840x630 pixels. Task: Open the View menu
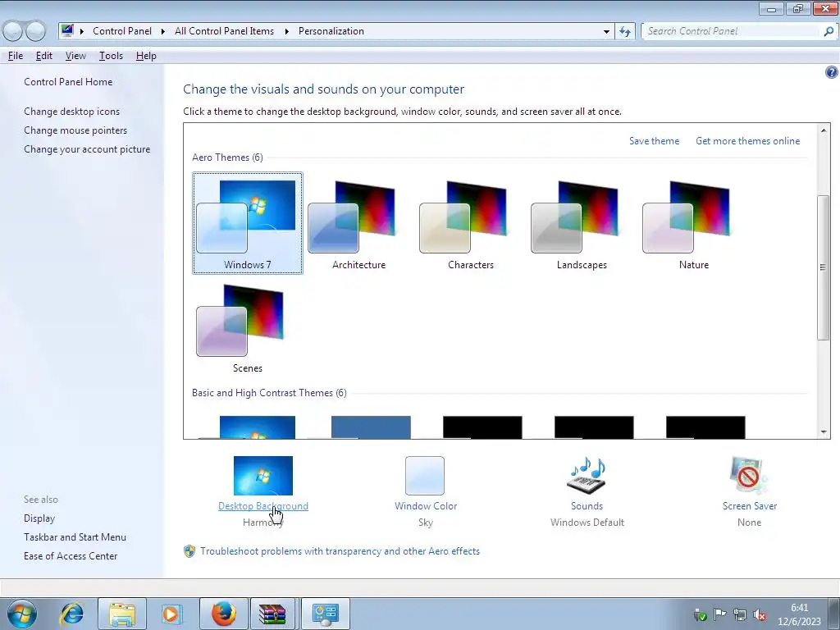click(x=75, y=56)
